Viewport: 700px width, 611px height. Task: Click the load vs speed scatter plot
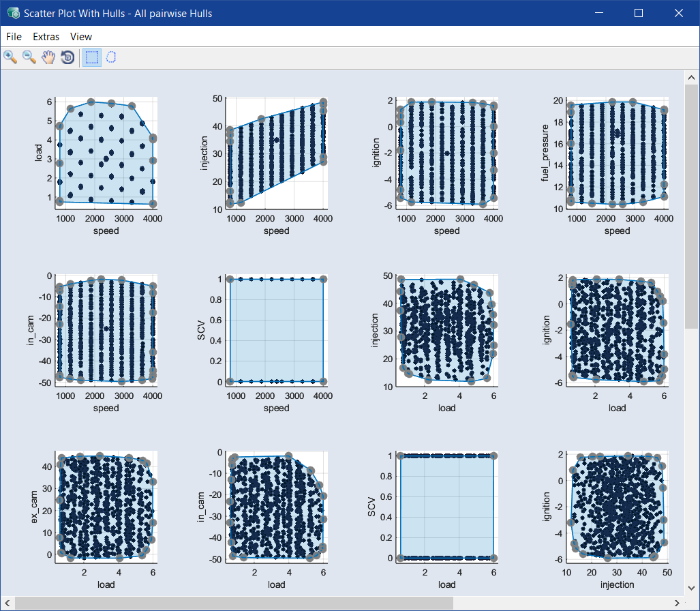pos(106,153)
